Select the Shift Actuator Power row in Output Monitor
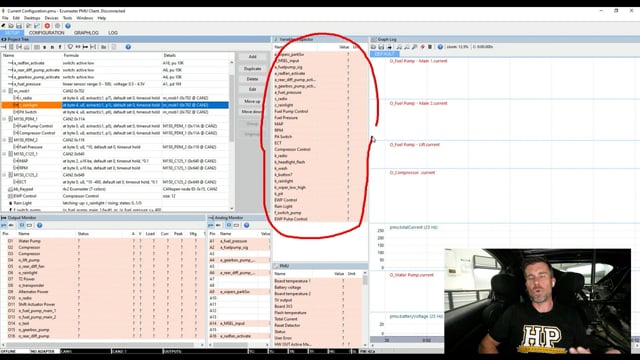640x360 pixels. point(103,304)
